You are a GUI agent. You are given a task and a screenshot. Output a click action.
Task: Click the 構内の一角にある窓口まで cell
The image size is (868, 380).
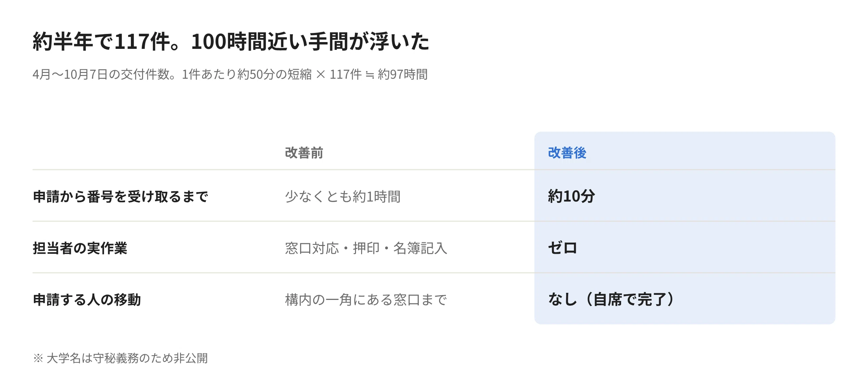tap(366, 300)
